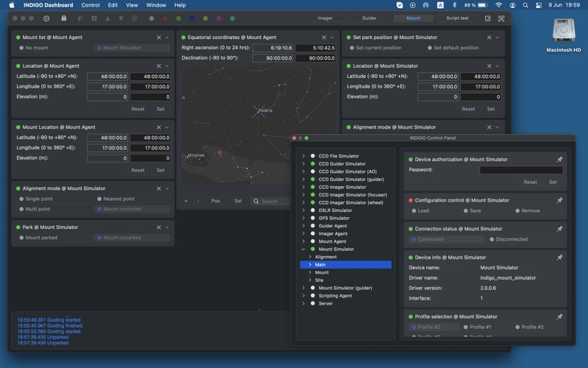This screenshot has width=588, height=368.
Task: Open Spotlight search in the menu bar
Action: tap(526, 5)
